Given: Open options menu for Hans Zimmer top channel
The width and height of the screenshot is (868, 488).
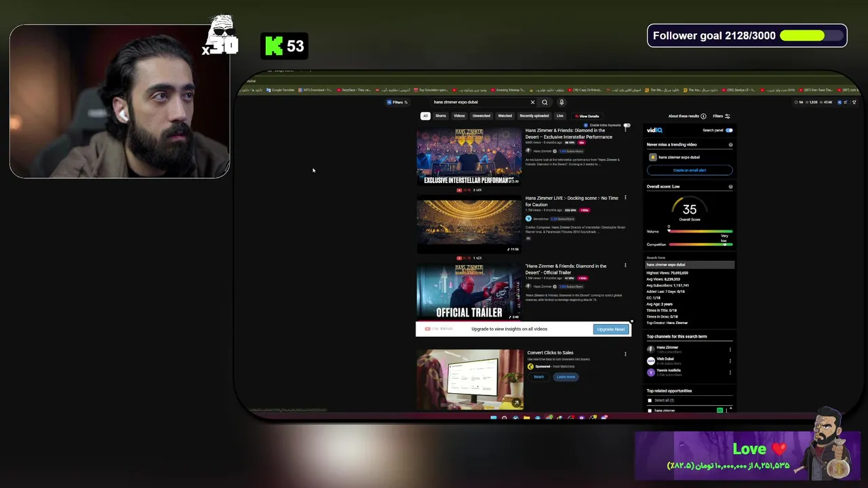Looking at the screenshot, I should (x=730, y=350).
